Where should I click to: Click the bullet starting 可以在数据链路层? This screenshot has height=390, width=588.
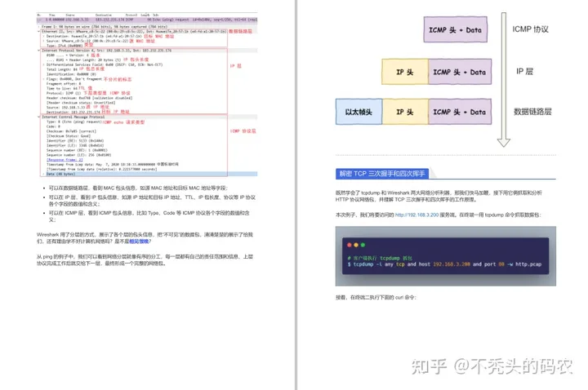[x=138, y=188]
